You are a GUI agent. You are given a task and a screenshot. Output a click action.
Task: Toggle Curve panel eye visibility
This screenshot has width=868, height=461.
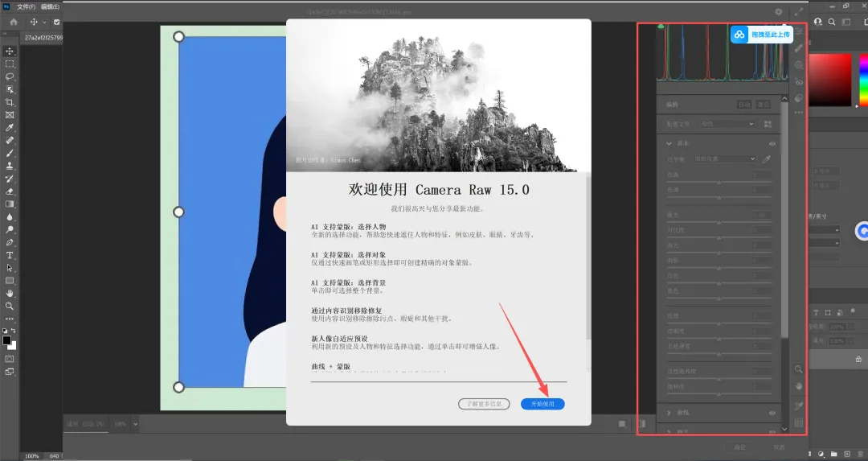pos(772,413)
